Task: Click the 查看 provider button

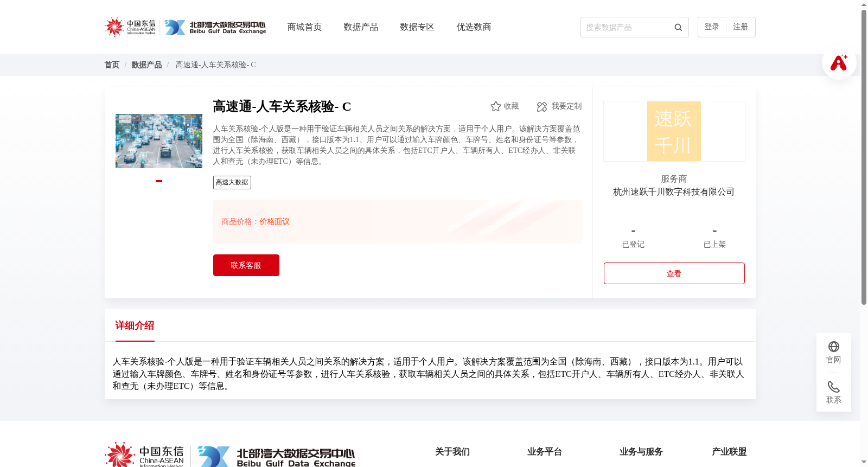Action: tap(674, 273)
